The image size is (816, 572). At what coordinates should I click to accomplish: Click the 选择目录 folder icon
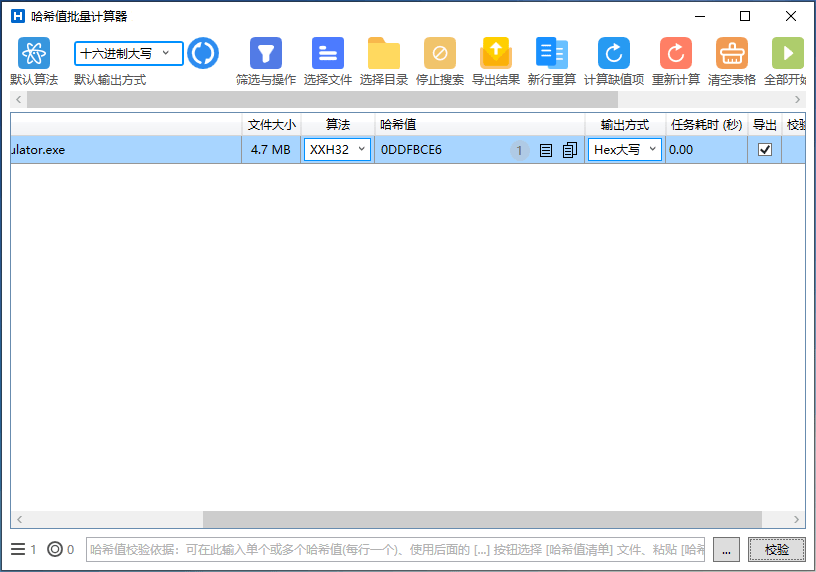coord(383,54)
